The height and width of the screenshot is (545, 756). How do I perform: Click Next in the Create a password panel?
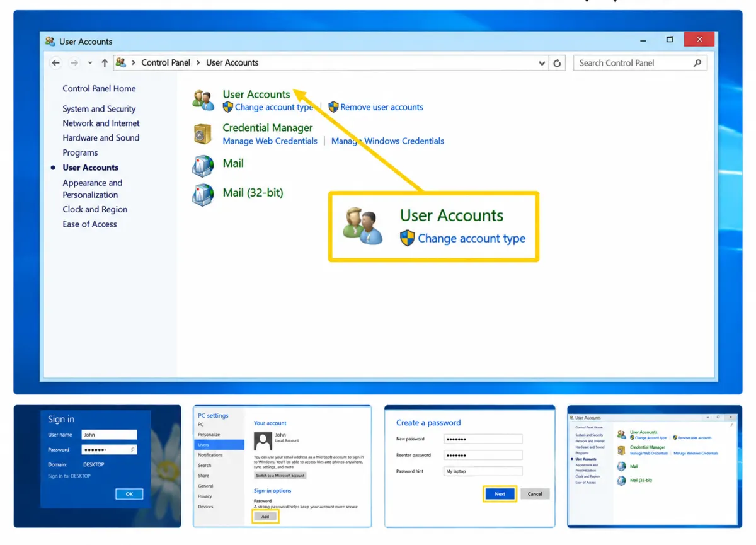pos(500,494)
